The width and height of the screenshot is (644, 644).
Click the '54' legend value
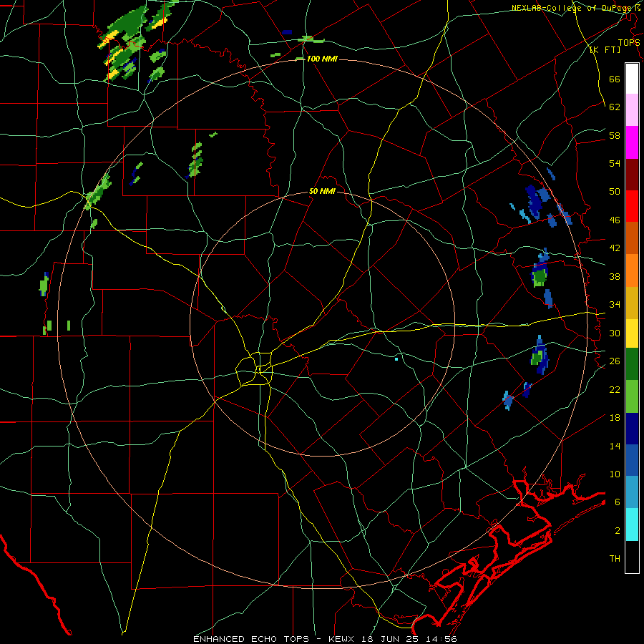click(615, 163)
